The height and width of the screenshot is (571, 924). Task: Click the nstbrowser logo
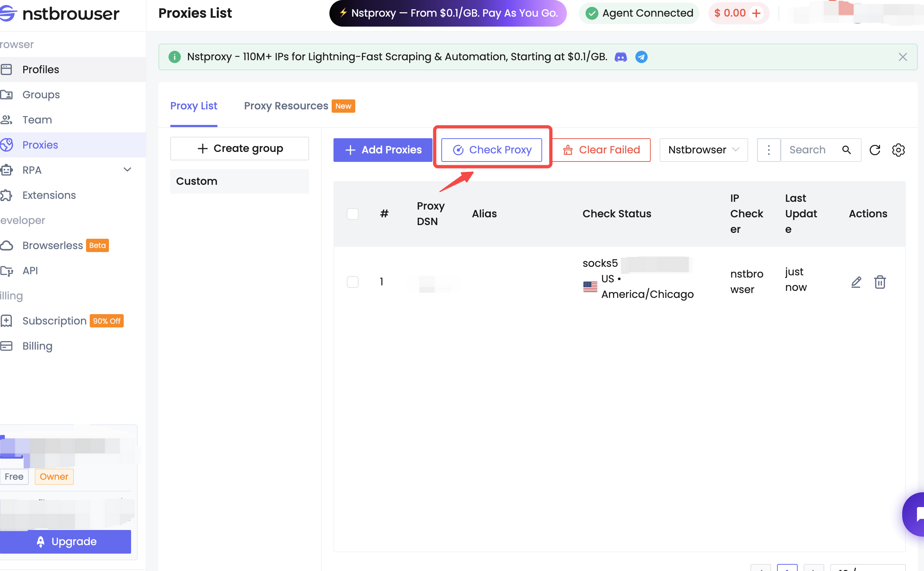pyautogui.click(x=59, y=14)
